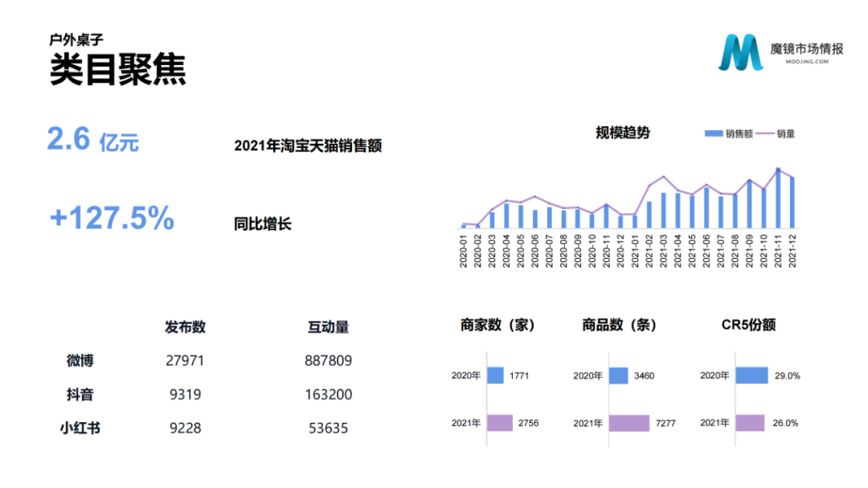The height and width of the screenshot is (488, 868).
Task: Click the 小红书 interaction value 53635
Action: click(328, 429)
